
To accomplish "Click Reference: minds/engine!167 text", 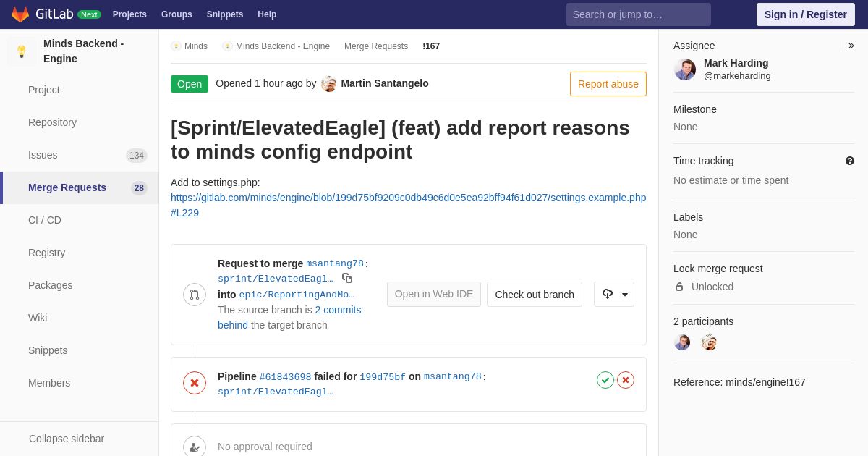I will pyautogui.click(x=739, y=382).
